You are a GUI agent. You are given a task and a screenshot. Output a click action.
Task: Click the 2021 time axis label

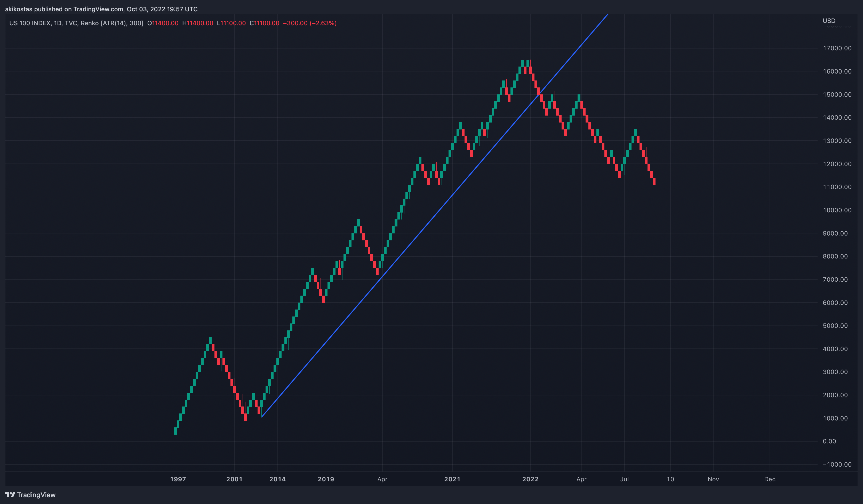coord(452,479)
